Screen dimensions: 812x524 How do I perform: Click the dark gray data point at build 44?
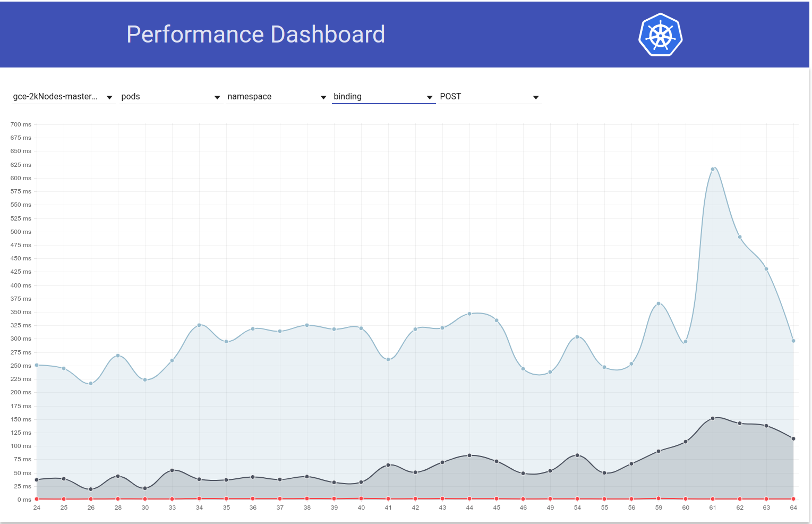pos(469,455)
